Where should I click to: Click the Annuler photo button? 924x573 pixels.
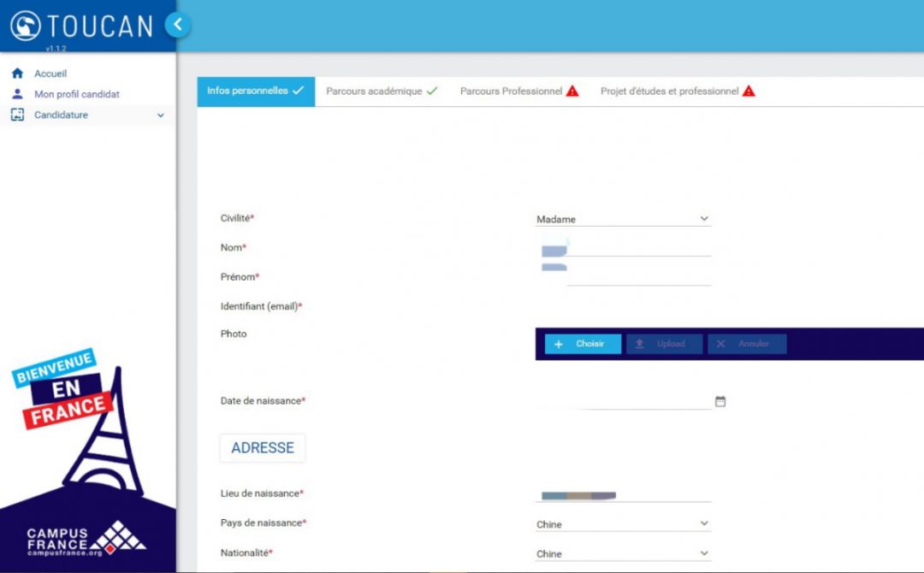[x=746, y=344]
